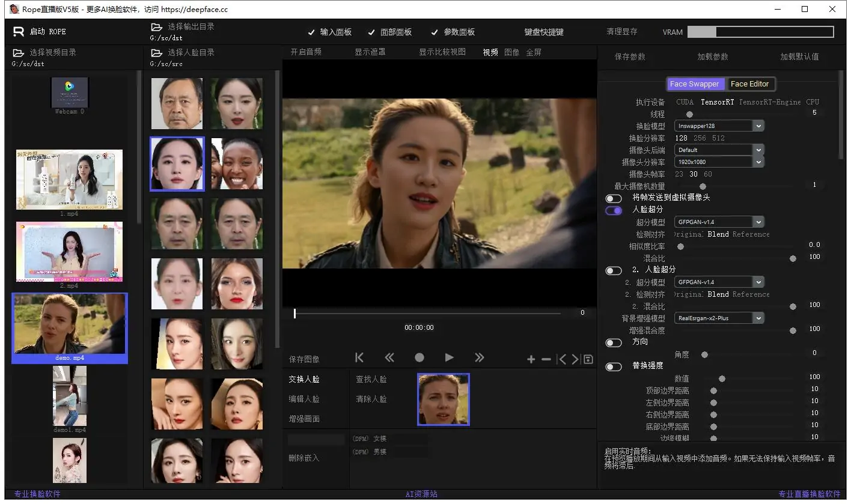
Task: Select the demo1.mp4 video thumbnail
Action: click(x=70, y=396)
